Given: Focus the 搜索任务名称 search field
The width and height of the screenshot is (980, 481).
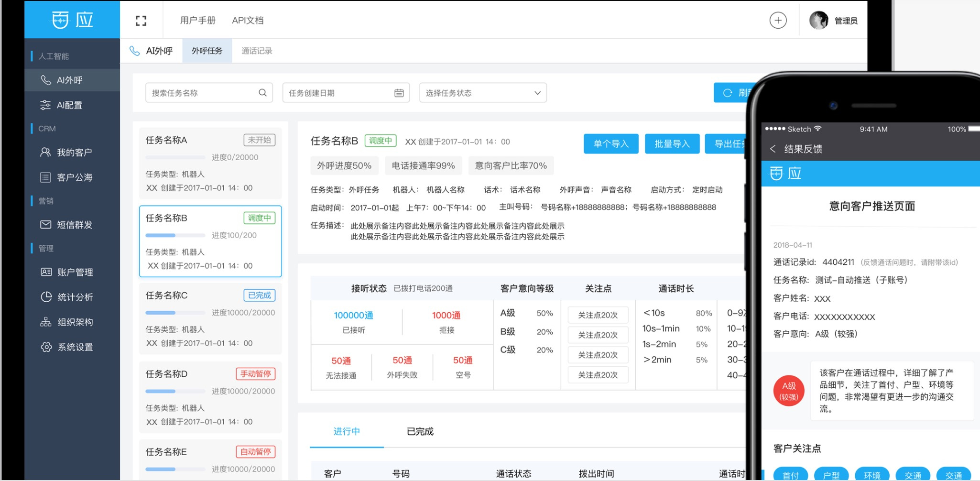Looking at the screenshot, I should coord(203,93).
